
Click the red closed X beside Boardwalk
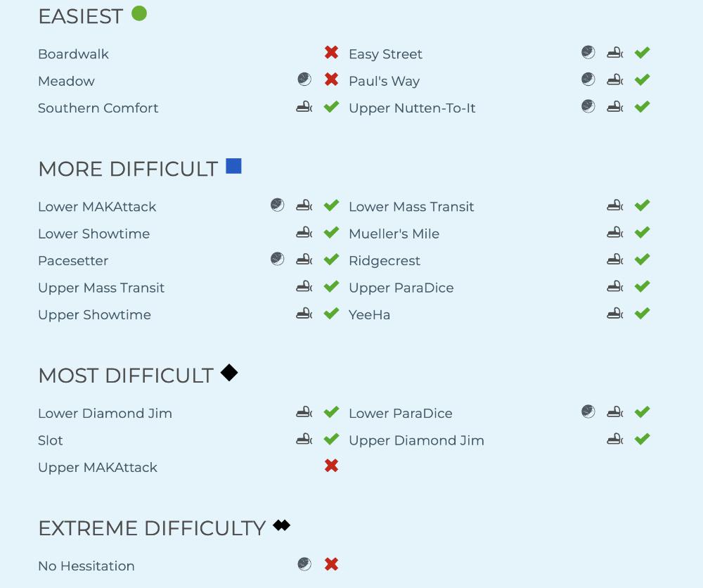point(332,53)
